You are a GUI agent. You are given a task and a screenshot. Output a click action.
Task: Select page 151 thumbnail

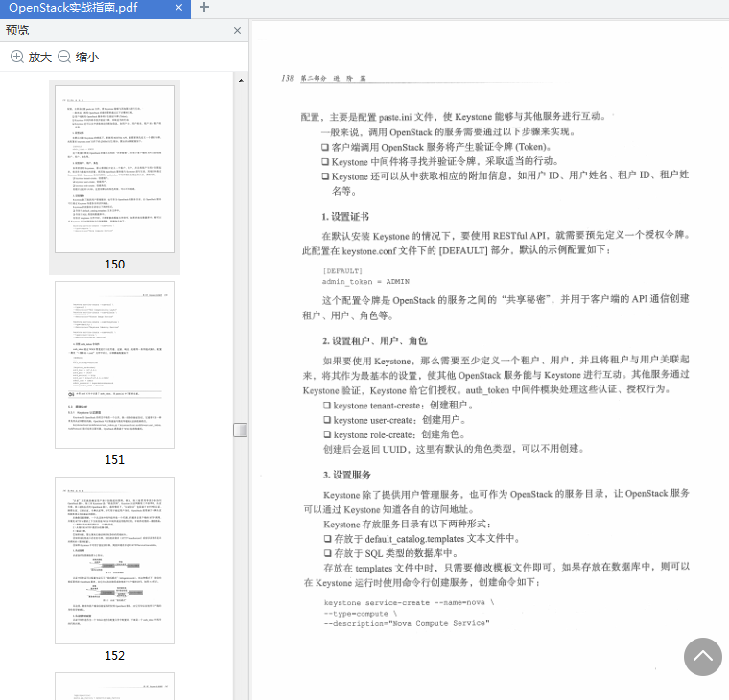pyautogui.click(x=114, y=365)
